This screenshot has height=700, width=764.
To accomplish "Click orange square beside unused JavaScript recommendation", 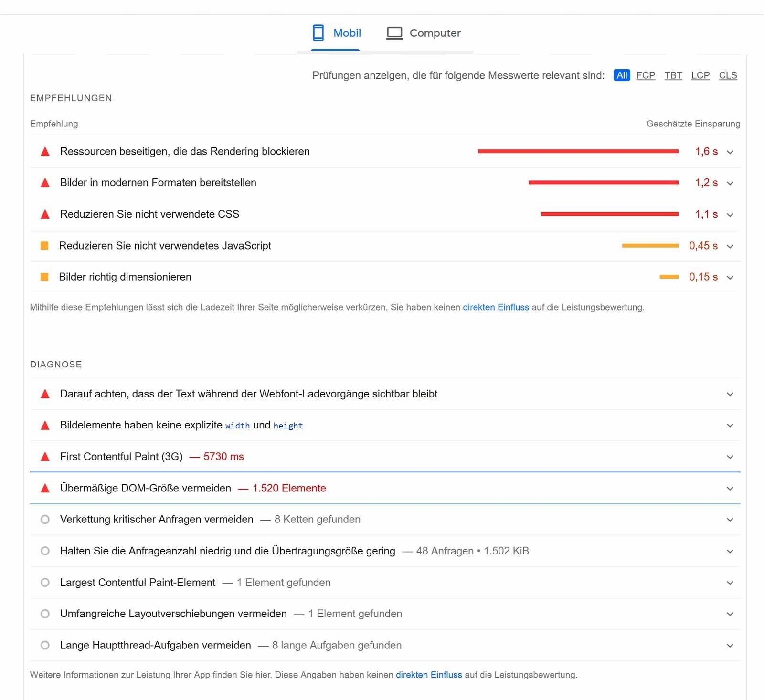I will click(44, 246).
